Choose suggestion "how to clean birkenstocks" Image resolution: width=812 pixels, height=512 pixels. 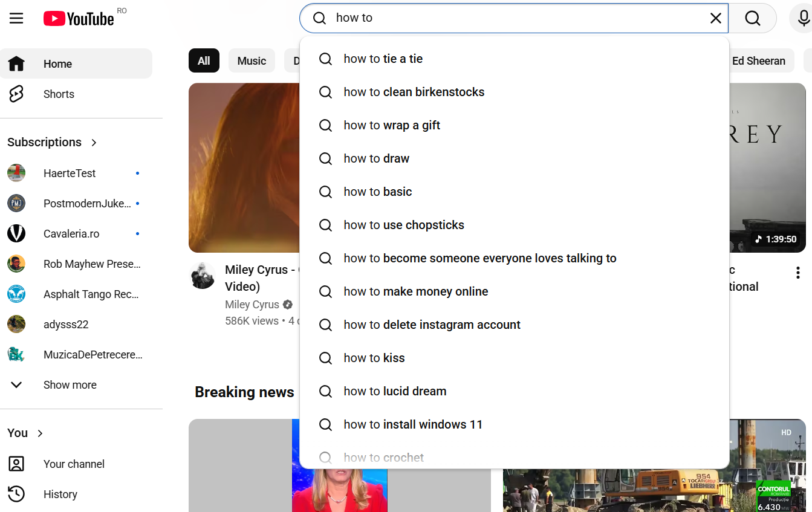point(514,92)
